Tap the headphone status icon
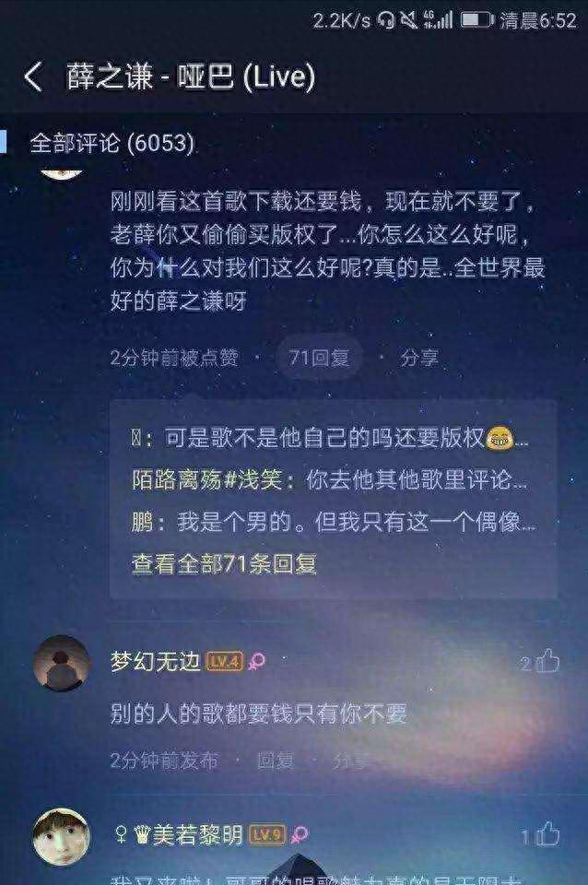 [386, 21]
